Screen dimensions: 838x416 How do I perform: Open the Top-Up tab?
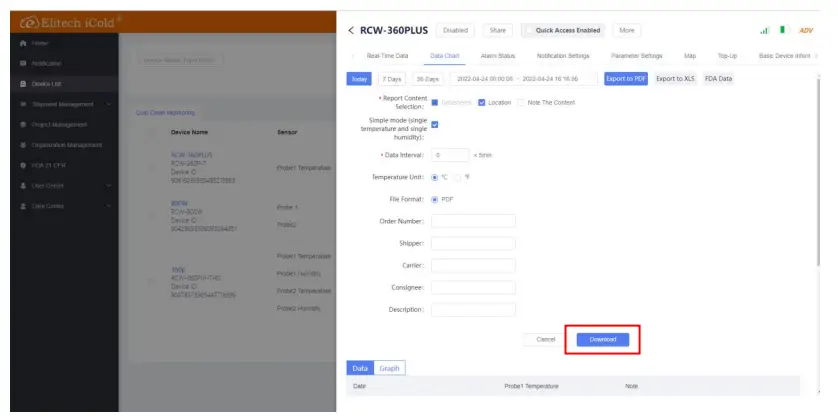[727, 56]
